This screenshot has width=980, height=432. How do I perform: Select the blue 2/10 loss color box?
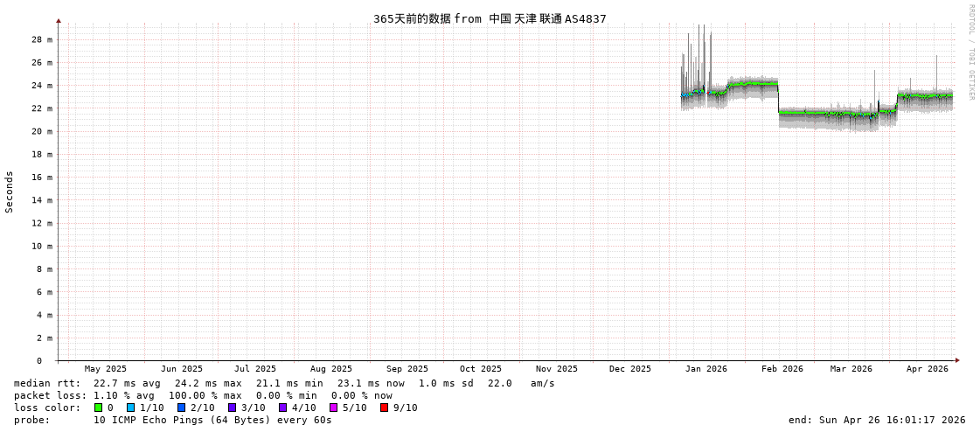coord(181,408)
